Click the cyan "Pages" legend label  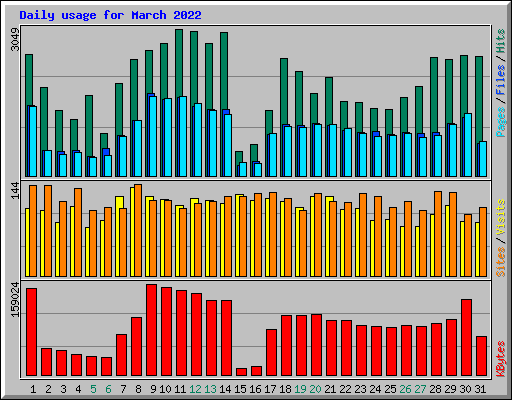501,122
